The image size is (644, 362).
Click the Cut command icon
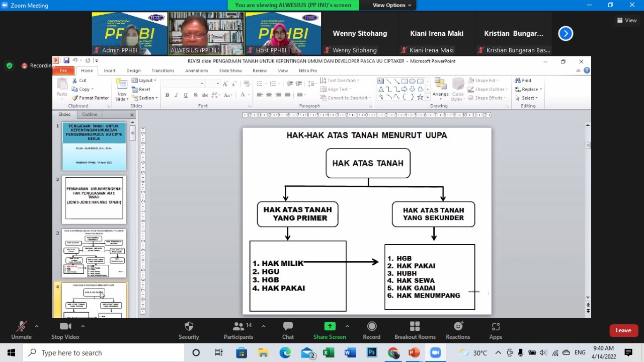click(x=75, y=81)
